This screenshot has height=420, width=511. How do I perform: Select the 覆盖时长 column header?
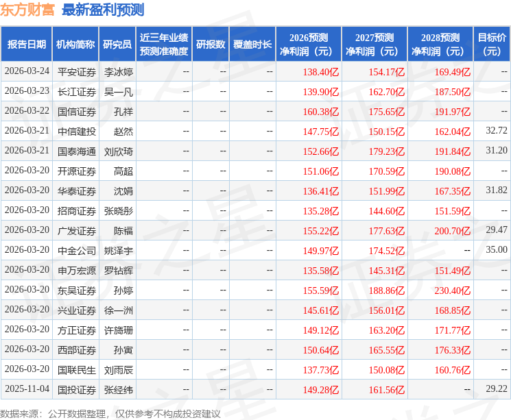[x=252, y=44]
